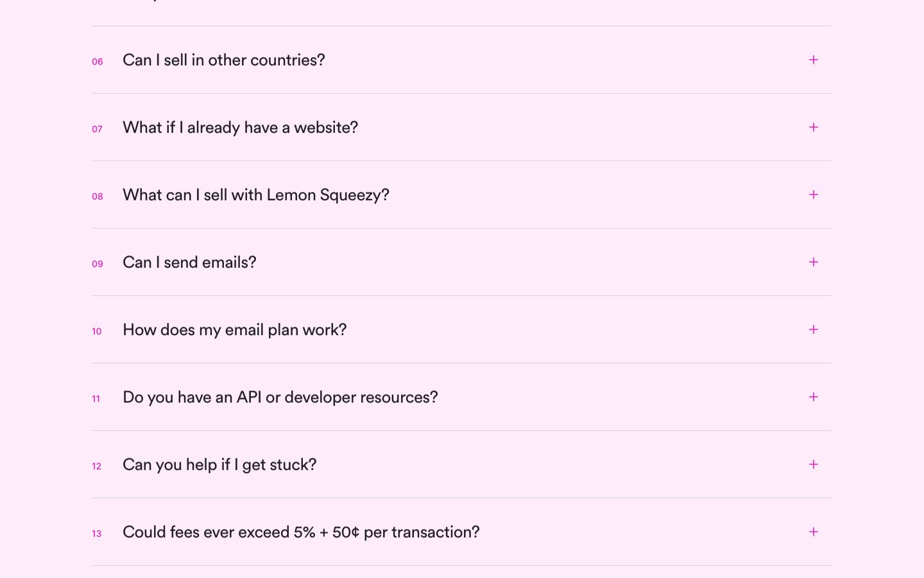Click plus icon for 'How does my email plan work?'
Viewport: 924px width, 578px height.
point(813,329)
